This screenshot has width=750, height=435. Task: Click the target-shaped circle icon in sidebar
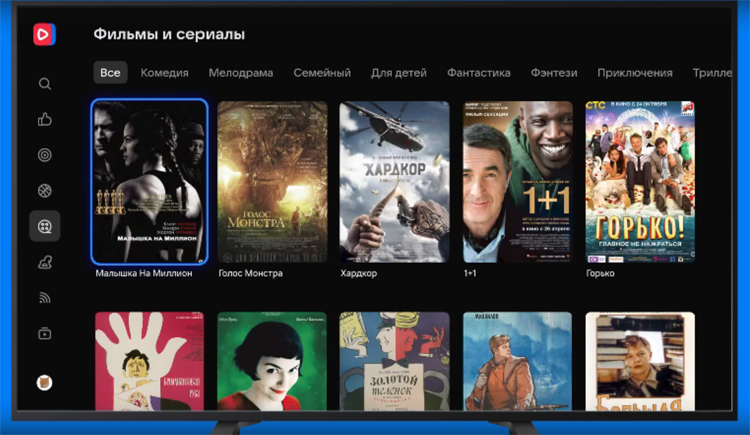tap(45, 155)
